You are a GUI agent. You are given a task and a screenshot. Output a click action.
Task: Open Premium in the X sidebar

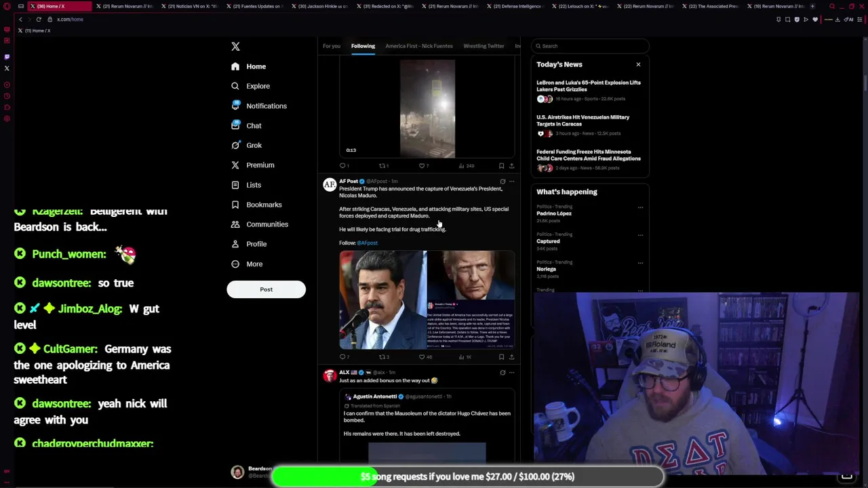pos(252,165)
